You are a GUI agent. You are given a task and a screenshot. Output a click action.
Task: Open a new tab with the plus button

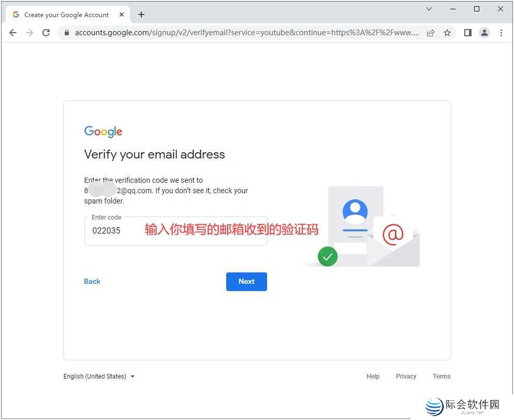(141, 15)
